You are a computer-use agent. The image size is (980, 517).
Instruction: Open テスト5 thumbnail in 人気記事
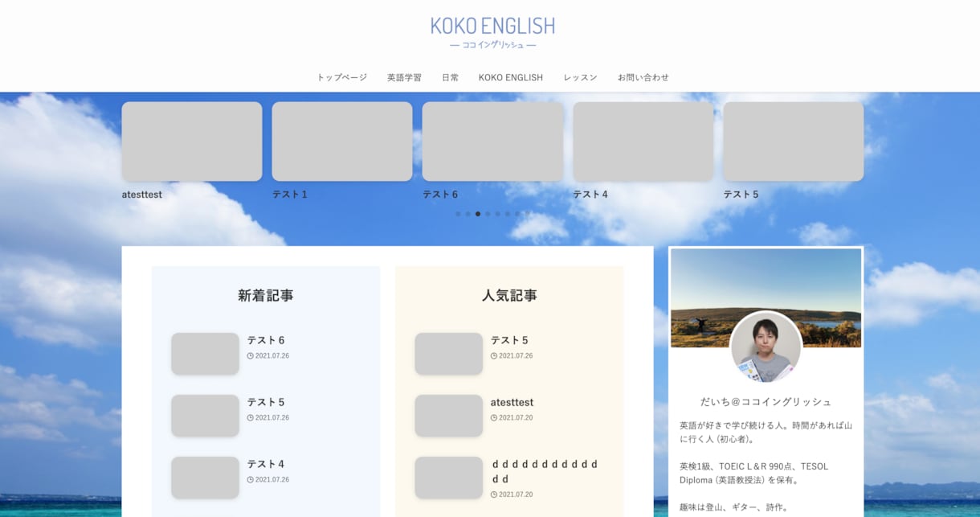click(448, 354)
